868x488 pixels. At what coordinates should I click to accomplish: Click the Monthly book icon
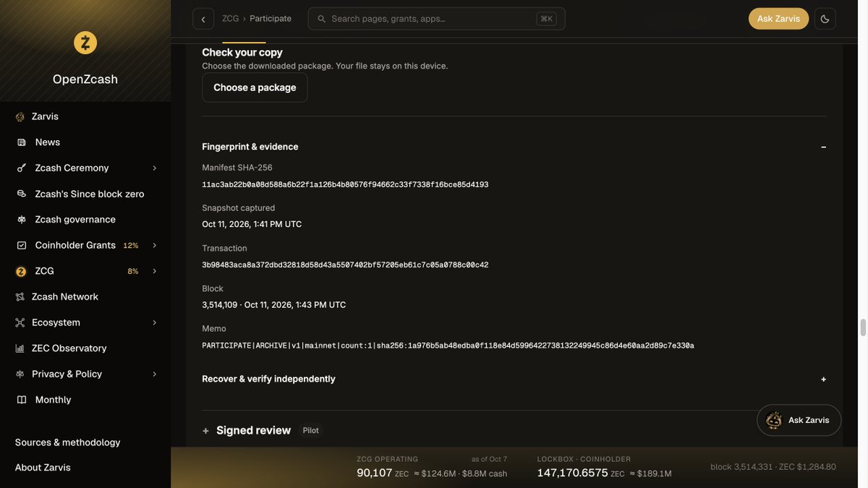22,400
